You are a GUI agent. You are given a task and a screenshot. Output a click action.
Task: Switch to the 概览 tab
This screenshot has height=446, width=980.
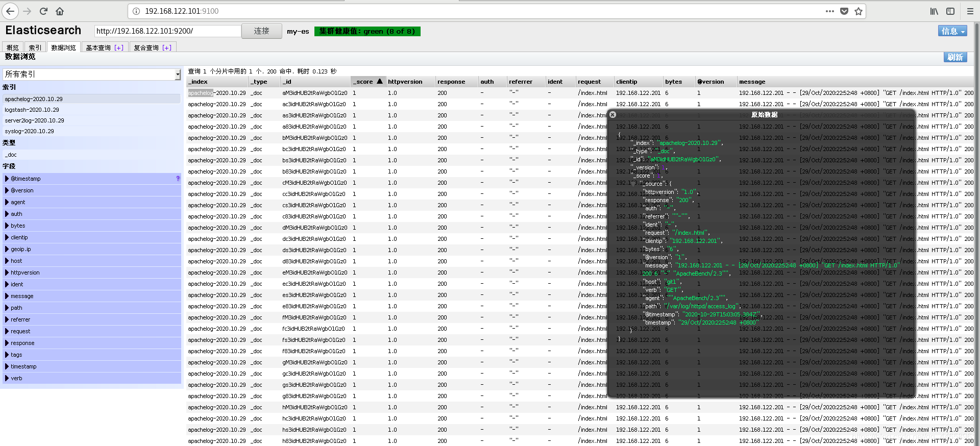[x=13, y=47]
